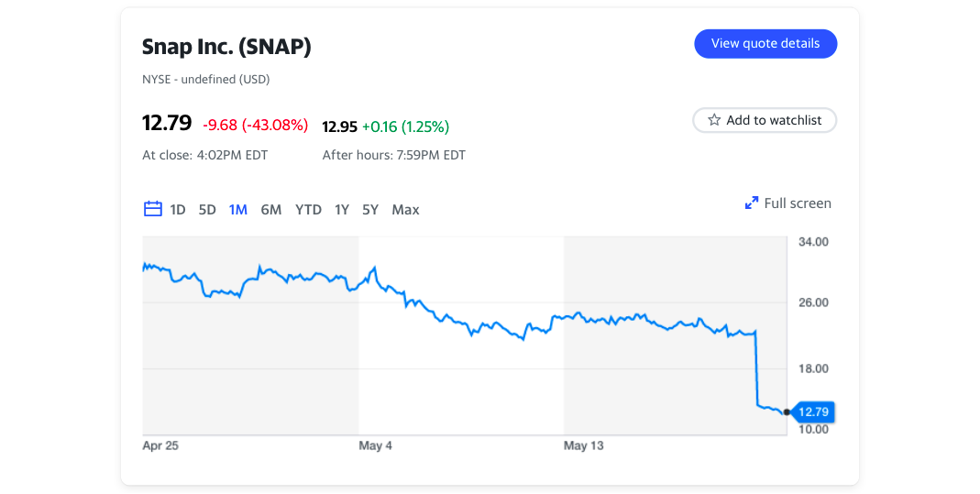Click the star icon beside Add to watchlist
Viewport: 980px width, 494px height.
tap(714, 120)
